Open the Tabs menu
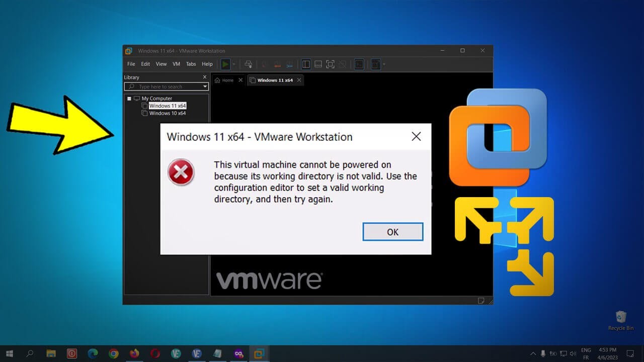This screenshot has height=362, width=644. [x=191, y=64]
